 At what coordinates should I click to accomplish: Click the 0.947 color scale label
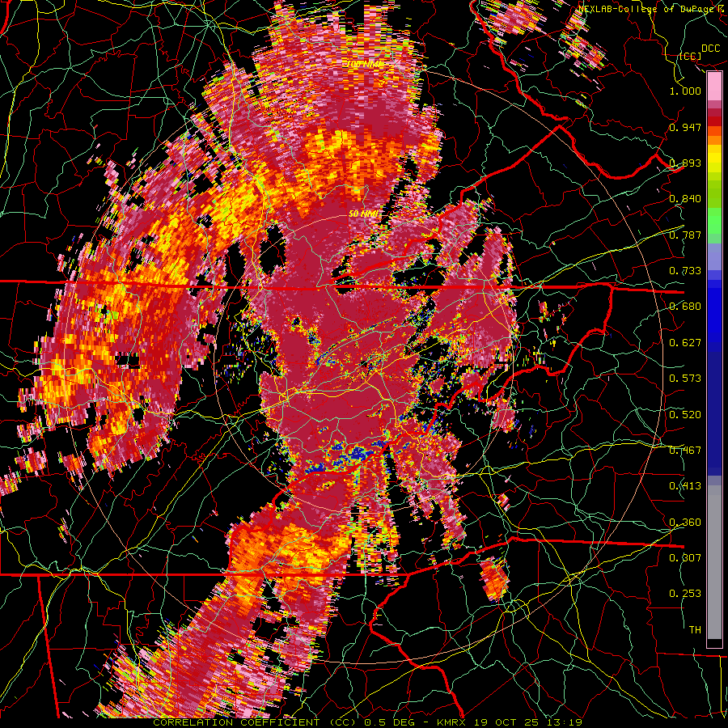pos(685,127)
